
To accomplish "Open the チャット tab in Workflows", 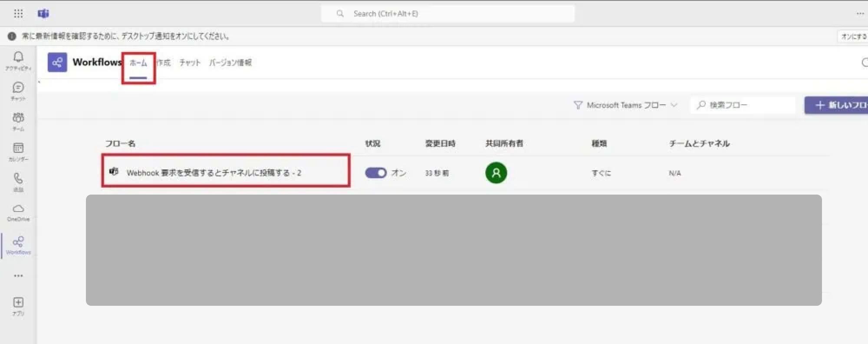I will 190,63.
